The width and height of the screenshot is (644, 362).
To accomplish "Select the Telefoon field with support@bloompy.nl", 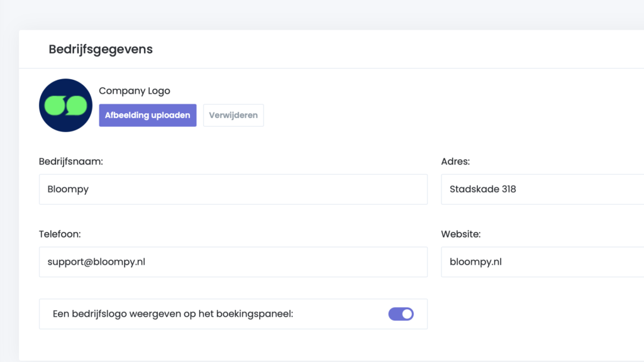I will (x=233, y=261).
